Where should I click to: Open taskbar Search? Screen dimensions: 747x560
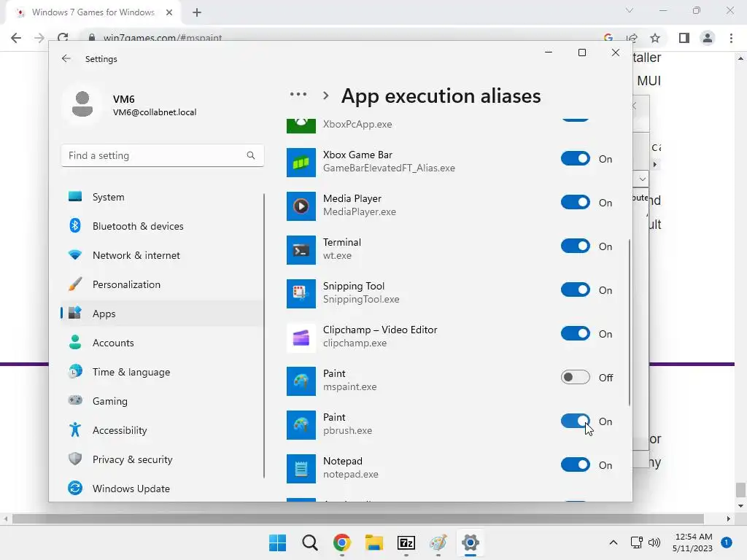point(309,542)
